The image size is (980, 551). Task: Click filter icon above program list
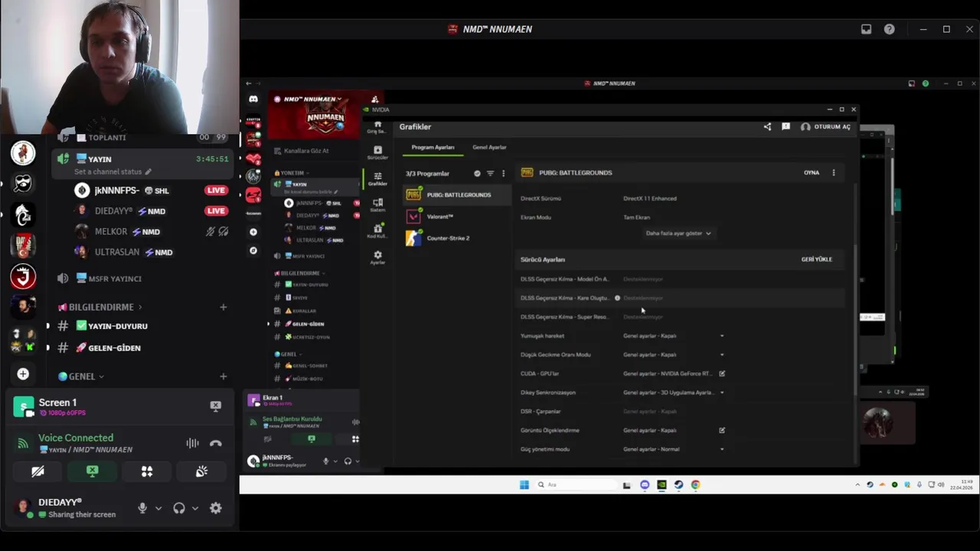point(490,174)
